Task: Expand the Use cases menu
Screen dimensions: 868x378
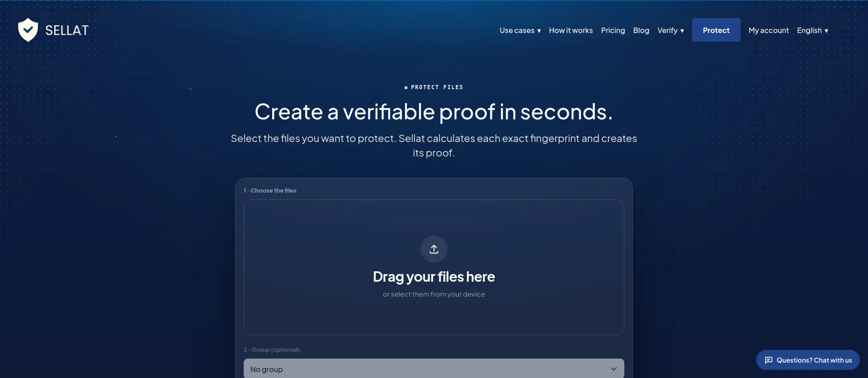Action: tap(520, 30)
